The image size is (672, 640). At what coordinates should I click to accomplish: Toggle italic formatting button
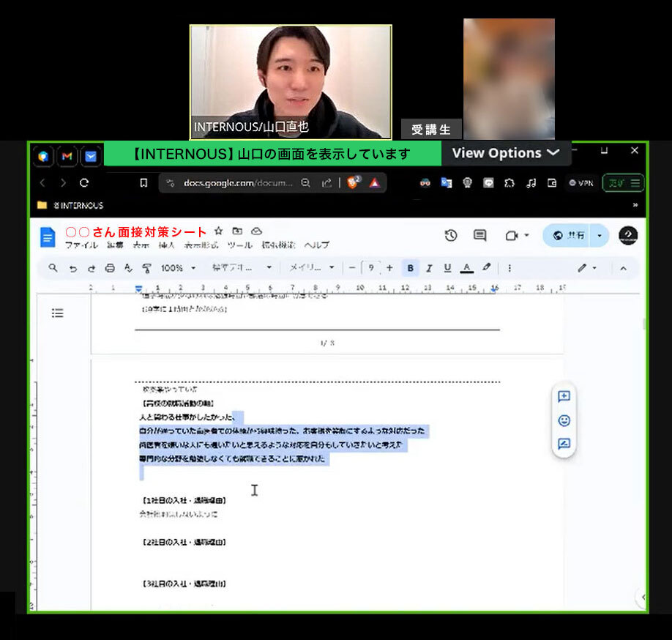click(428, 268)
